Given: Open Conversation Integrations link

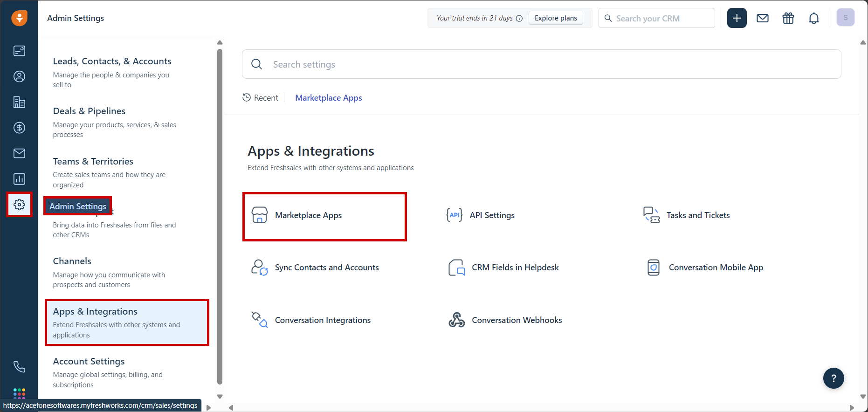Looking at the screenshot, I should (323, 320).
